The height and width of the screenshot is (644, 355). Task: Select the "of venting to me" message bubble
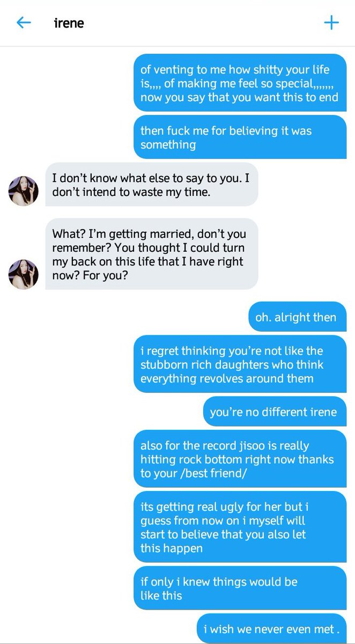[240, 83]
